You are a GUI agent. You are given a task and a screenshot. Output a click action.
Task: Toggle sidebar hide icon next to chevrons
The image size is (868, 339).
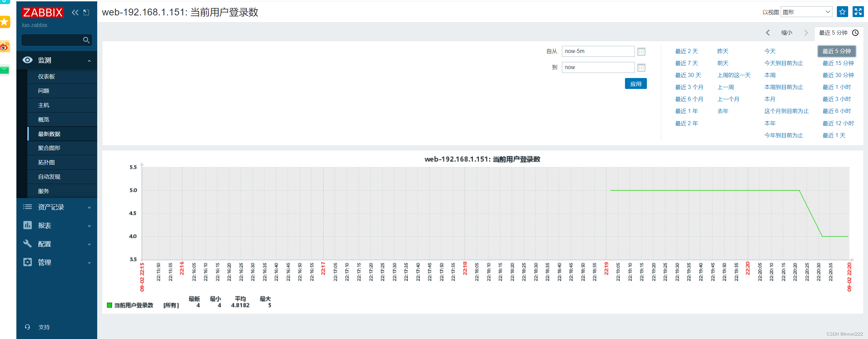pyautogui.click(x=86, y=13)
